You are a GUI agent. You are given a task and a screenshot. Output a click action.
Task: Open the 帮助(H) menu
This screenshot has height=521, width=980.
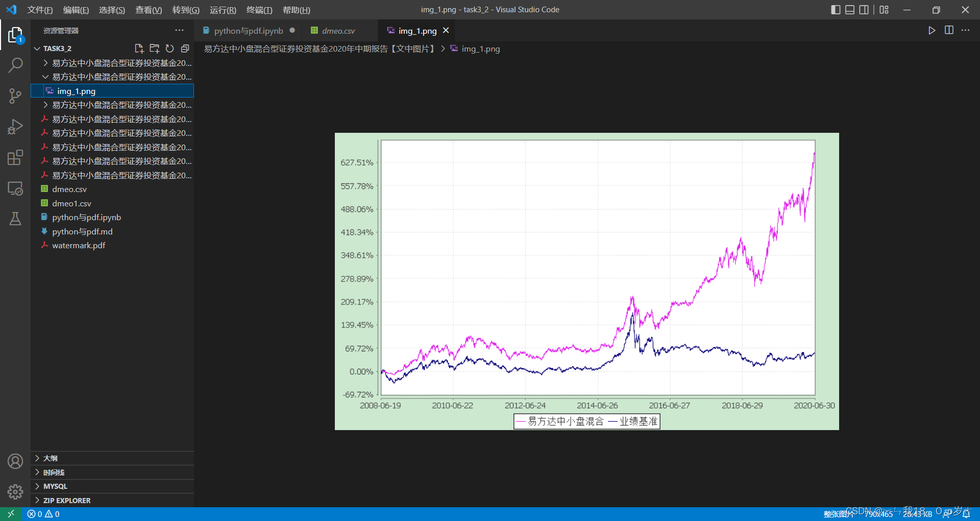[x=297, y=10]
